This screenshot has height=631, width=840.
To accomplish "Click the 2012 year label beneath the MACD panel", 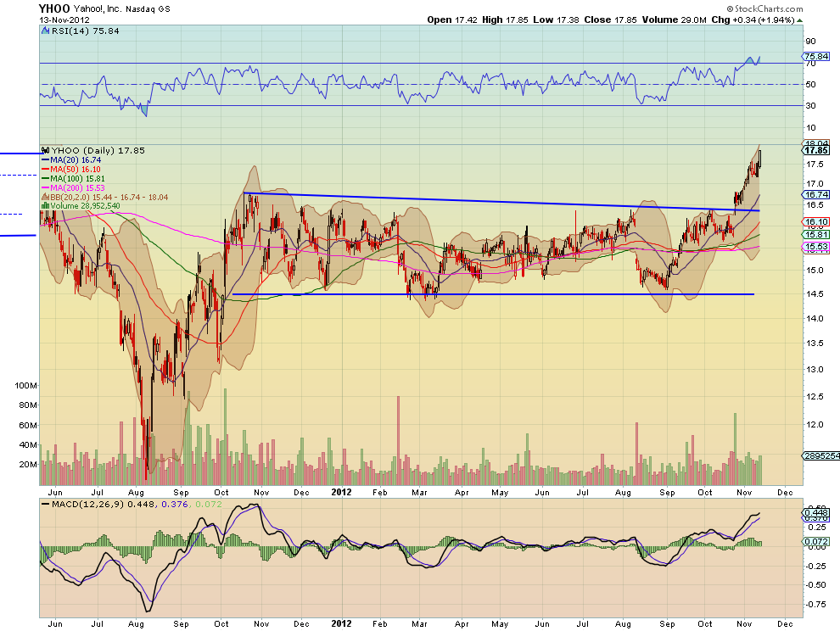I will coord(341,624).
